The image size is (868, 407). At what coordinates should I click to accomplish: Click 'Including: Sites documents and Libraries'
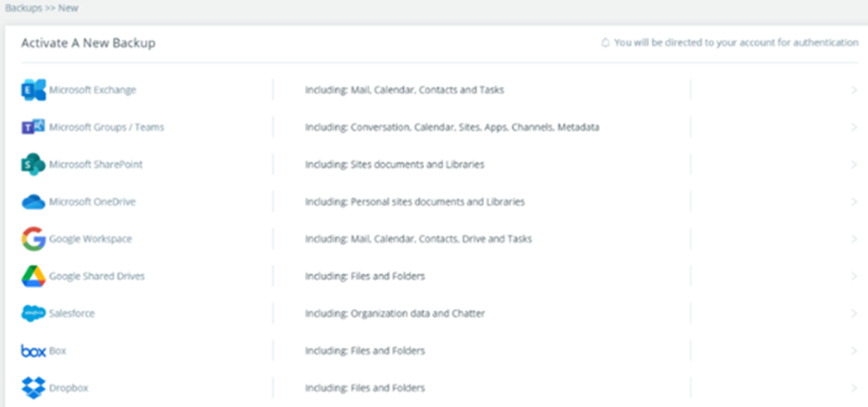(x=394, y=164)
